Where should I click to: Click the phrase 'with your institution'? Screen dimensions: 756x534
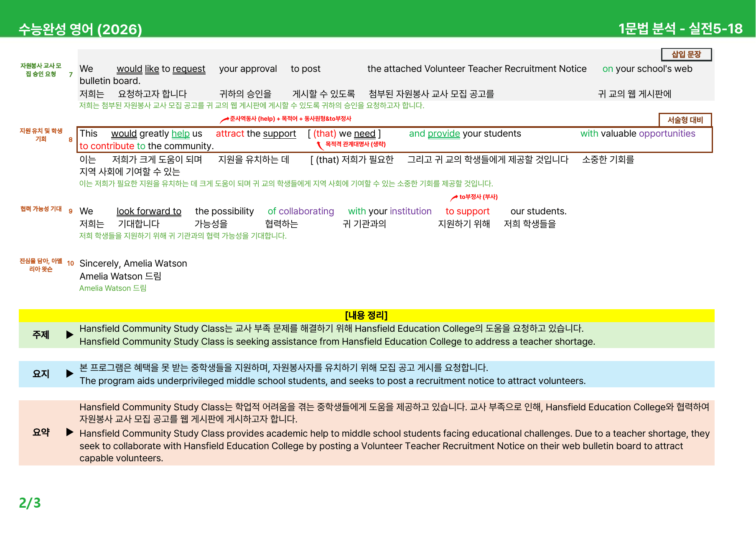coord(390,211)
